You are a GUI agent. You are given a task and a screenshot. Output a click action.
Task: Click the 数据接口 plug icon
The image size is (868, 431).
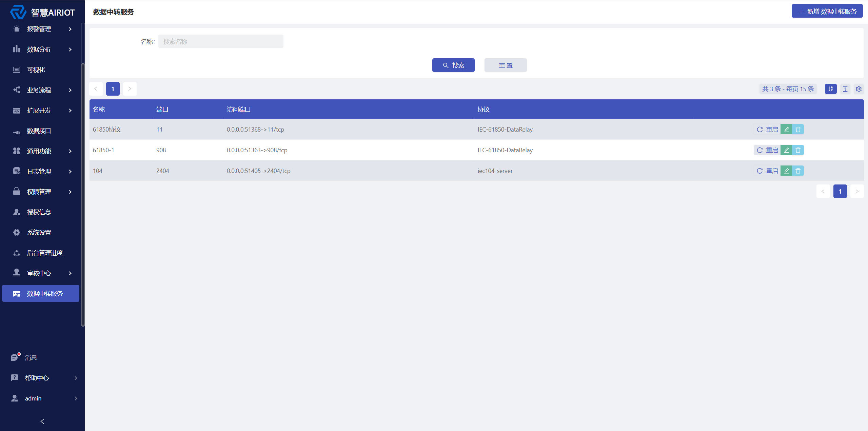click(16, 132)
